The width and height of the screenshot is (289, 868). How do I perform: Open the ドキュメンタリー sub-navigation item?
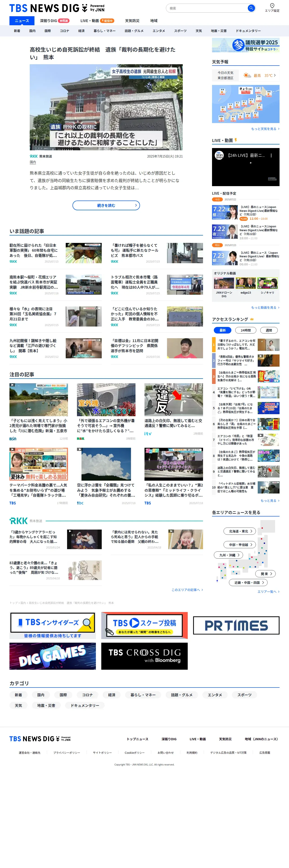248,31
